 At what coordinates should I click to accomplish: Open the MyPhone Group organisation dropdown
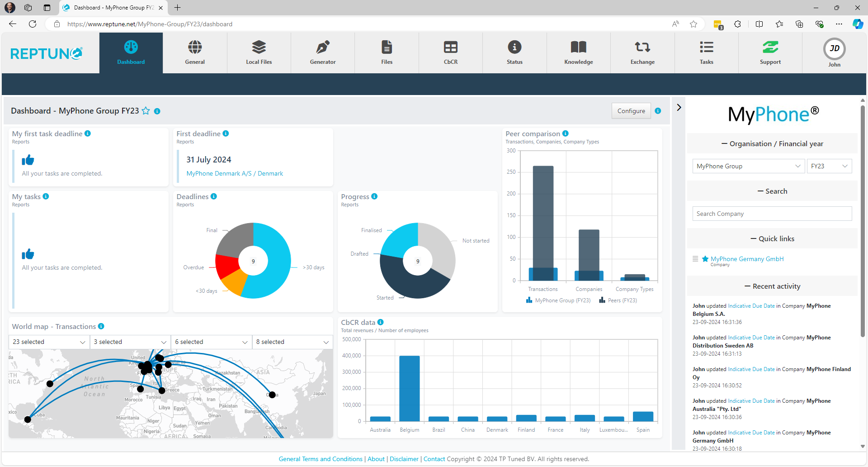[748, 166]
